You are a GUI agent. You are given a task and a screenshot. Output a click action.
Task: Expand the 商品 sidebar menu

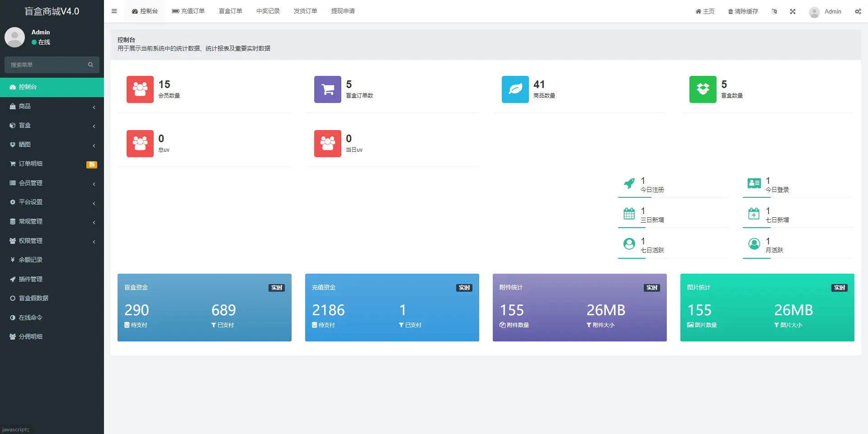click(x=52, y=107)
